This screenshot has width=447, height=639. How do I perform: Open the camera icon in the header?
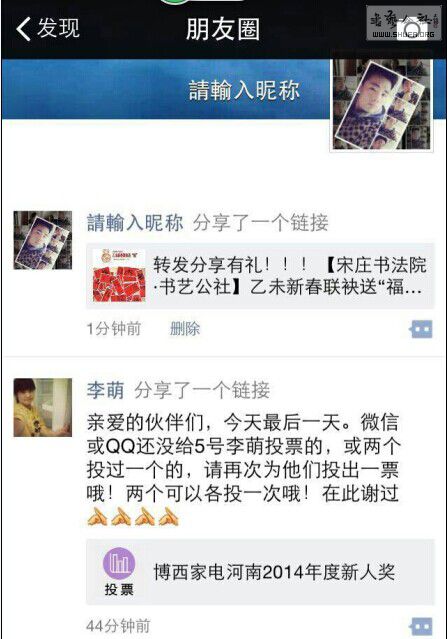pos(412,29)
